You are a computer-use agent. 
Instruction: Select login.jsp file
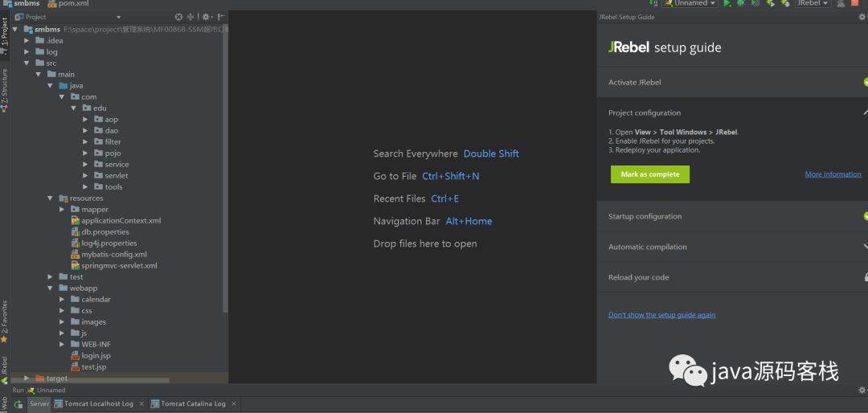(x=90, y=355)
